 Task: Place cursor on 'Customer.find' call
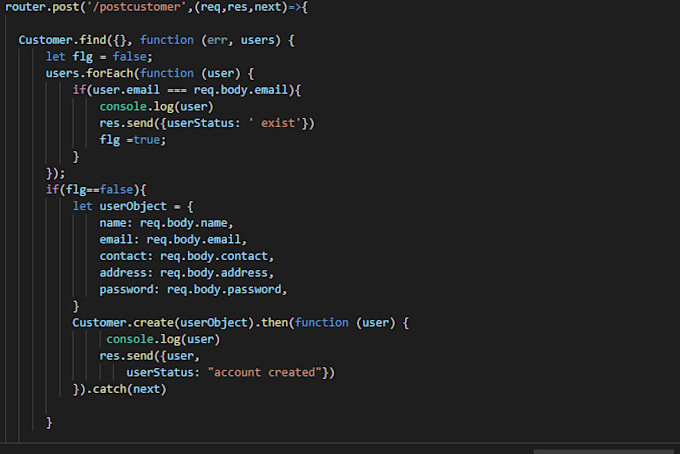click(x=62, y=40)
